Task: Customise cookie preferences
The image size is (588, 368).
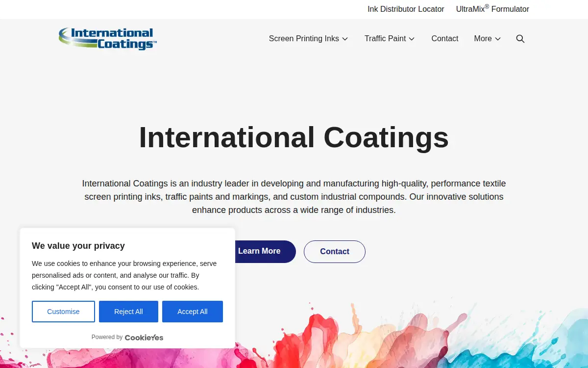Action: (x=63, y=312)
